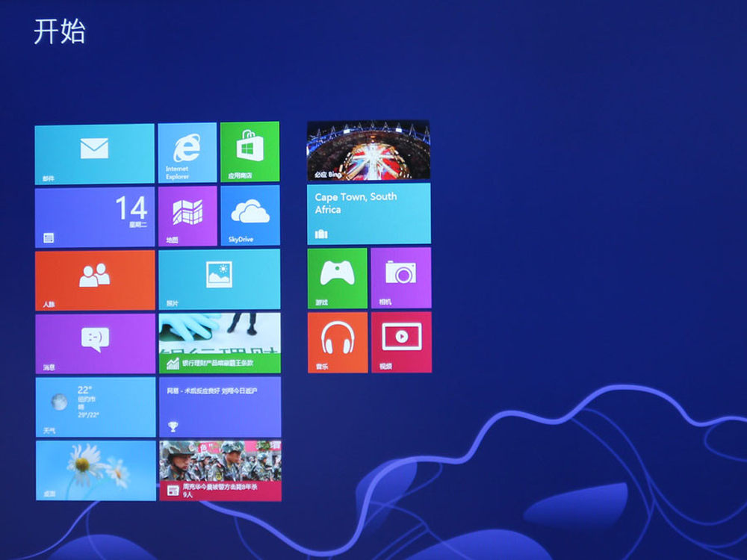Viewport: 747px width, 560px height.
Task: Open the Photos tile
Action: 219,279
